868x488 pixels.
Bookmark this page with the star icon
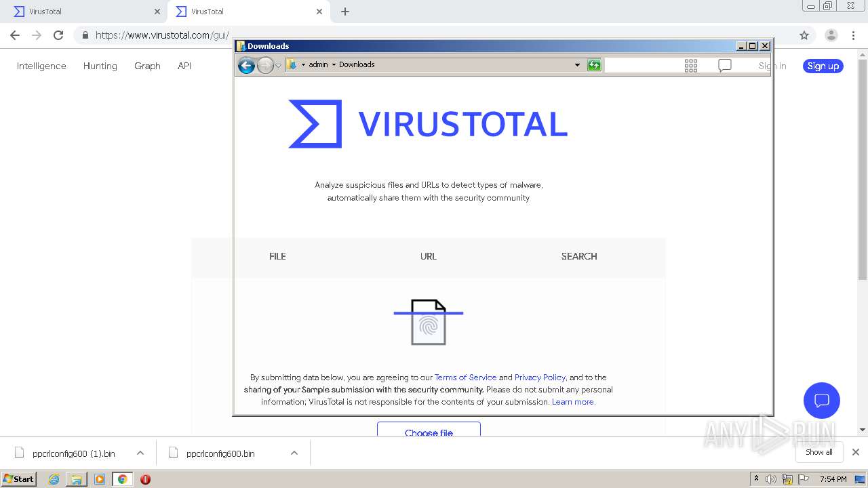[804, 35]
